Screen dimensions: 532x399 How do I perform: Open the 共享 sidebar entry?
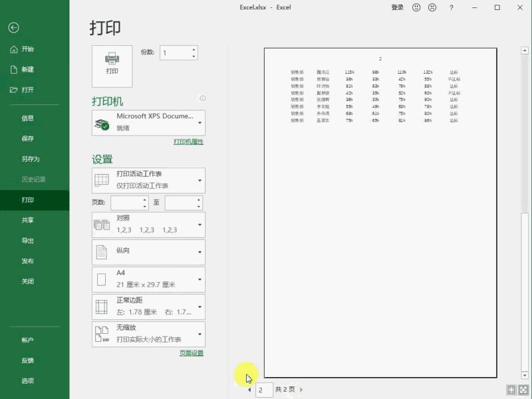(x=28, y=219)
